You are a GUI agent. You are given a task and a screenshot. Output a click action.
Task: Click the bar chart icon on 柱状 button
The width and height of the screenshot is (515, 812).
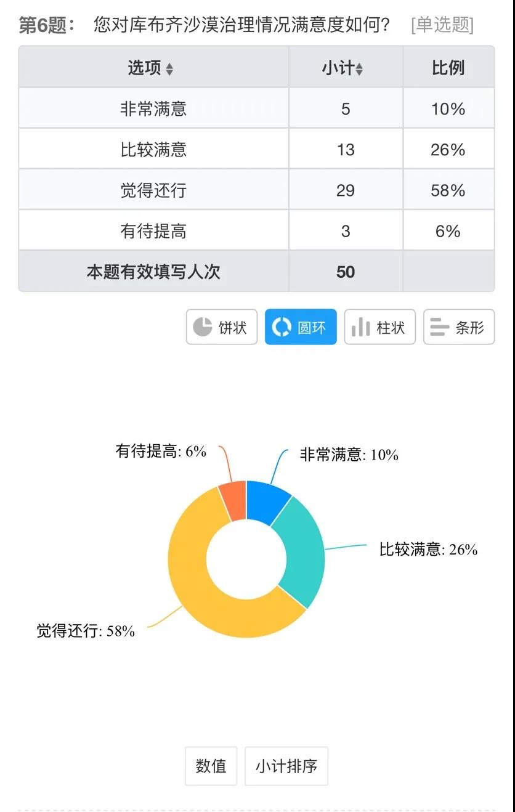(360, 327)
